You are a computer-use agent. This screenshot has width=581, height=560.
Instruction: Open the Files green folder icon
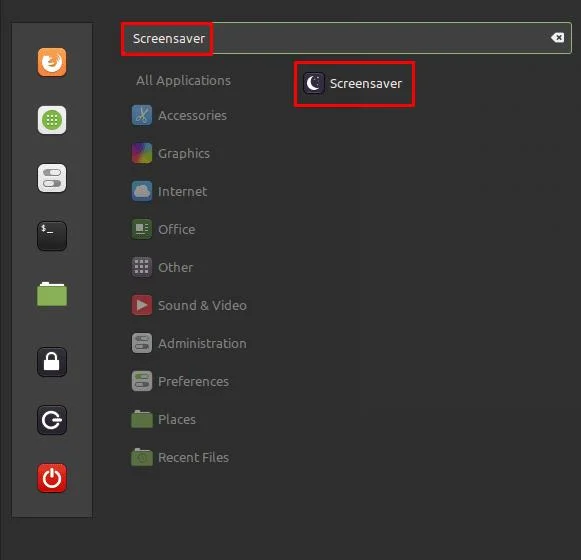coord(52,294)
